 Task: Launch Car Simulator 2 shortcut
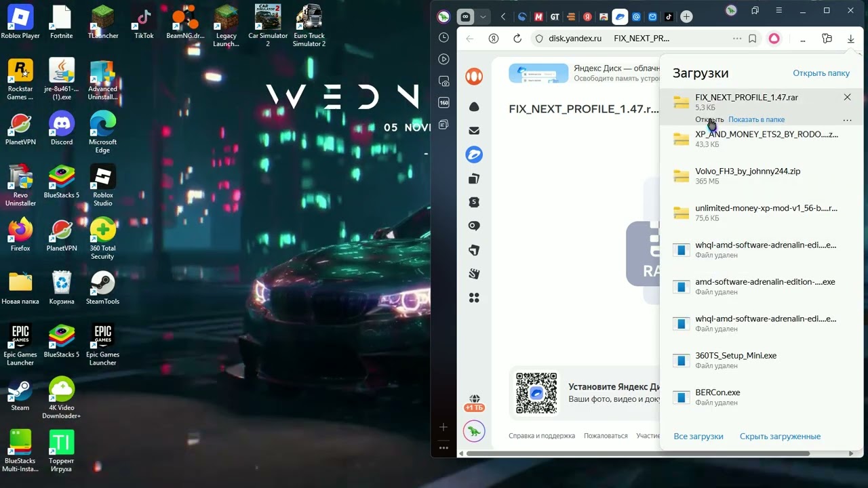click(x=267, y=26)
